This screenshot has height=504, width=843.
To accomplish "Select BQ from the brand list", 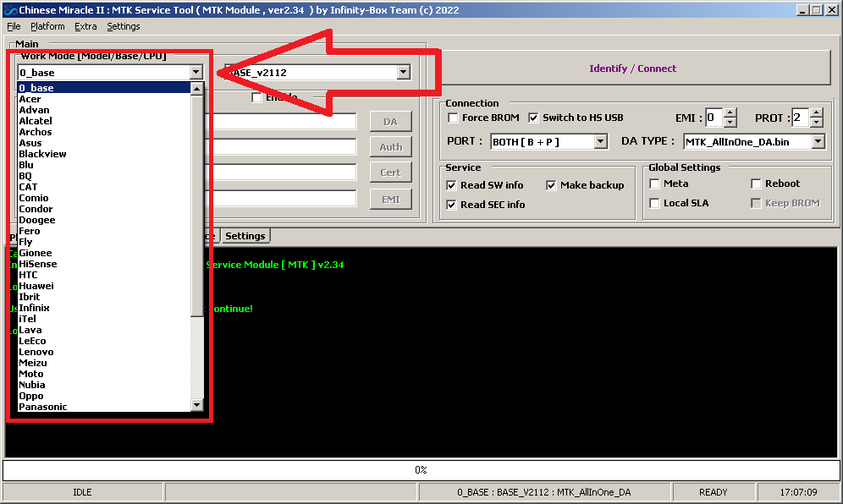I will 104,176.
